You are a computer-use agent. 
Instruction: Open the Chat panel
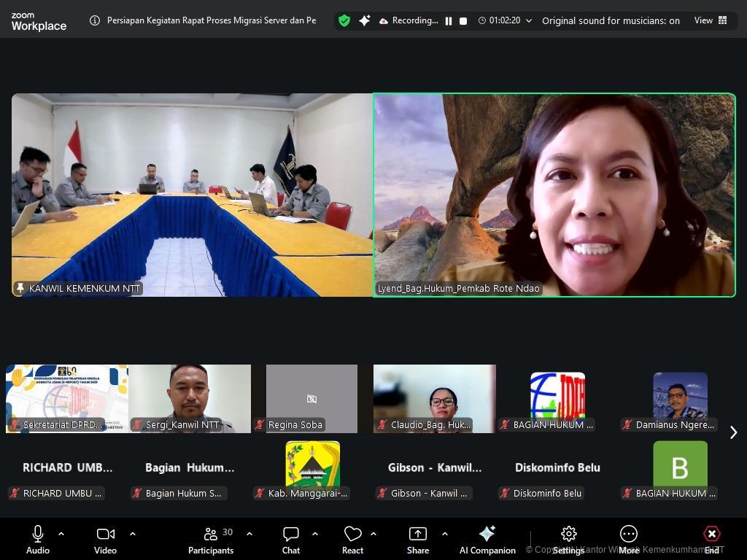click(x=291, y=540)
